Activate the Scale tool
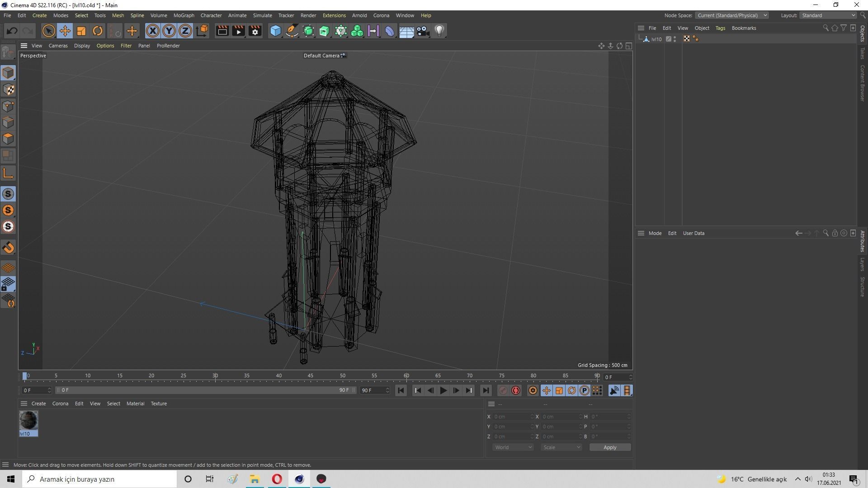Viewport: 868px width, 488px height. (x=81, y=31)
